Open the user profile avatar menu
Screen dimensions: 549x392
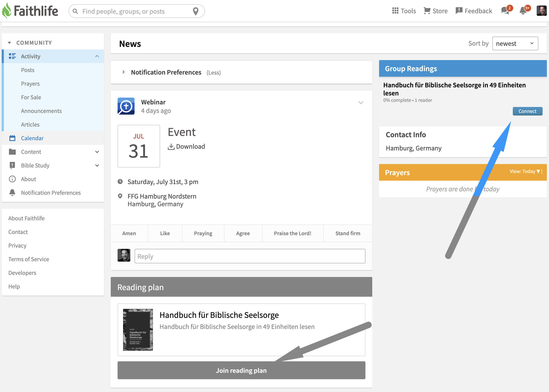tap(542, 11)
